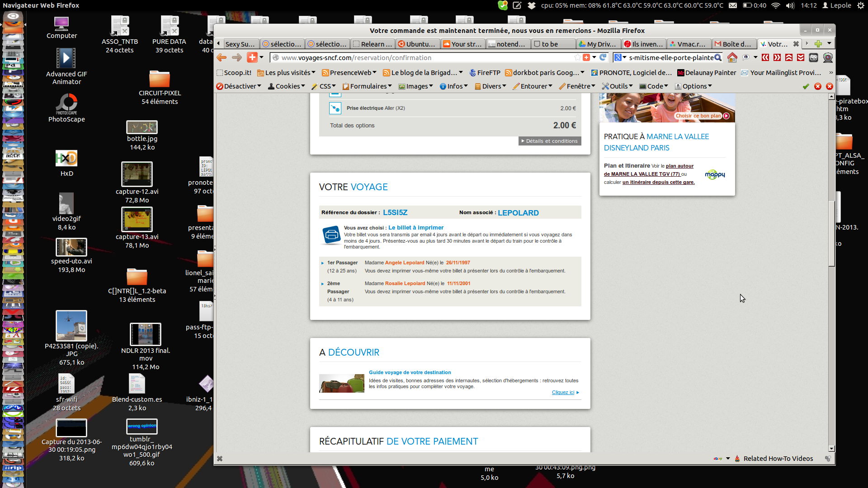Click the Firefox back arrow button

click(222, 57)
